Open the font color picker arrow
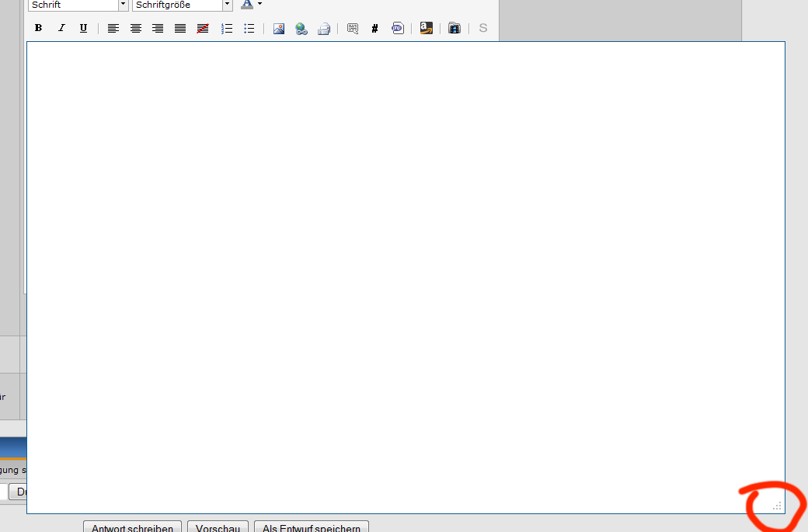The height and width of the screenshot is (532, 808). click(x=259, y=4)
